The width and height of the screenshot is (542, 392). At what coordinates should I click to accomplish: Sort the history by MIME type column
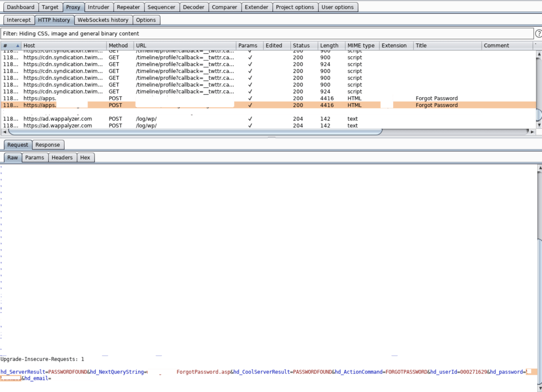coord(361,46)
